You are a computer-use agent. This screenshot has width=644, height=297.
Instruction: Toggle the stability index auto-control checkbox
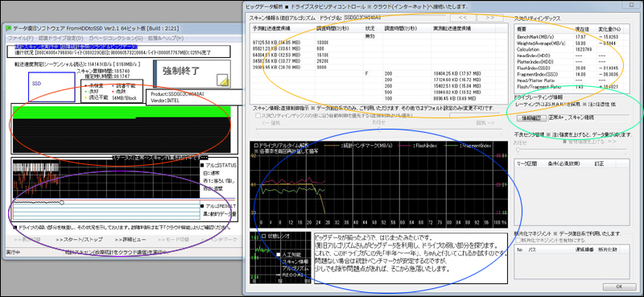(x=258, y=115)
